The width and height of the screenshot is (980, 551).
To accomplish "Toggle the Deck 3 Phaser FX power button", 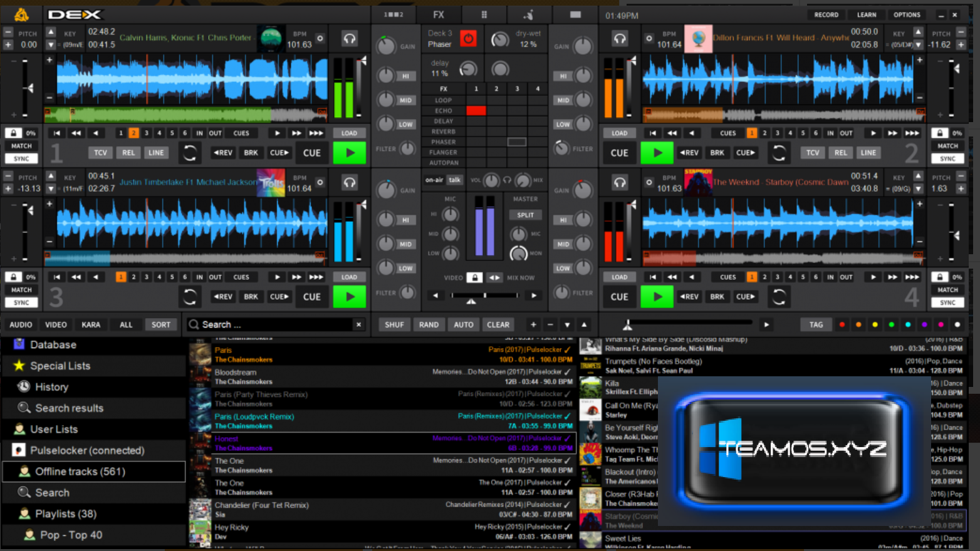I will pos(468,39).
